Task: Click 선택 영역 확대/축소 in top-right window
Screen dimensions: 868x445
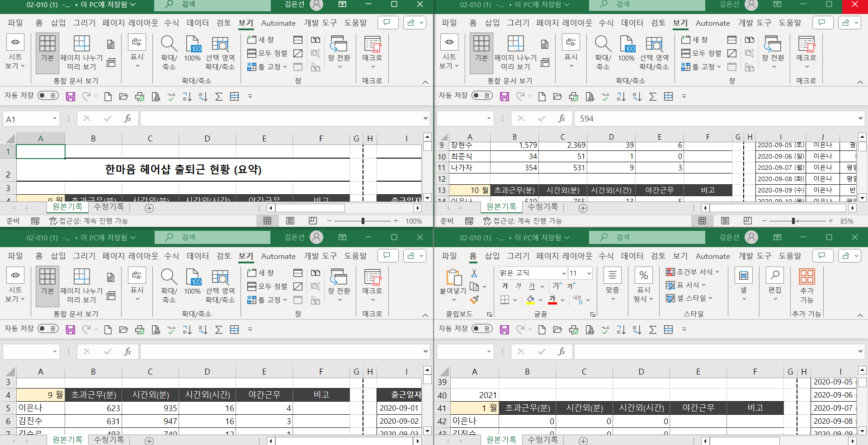Action: click(654, 53)
